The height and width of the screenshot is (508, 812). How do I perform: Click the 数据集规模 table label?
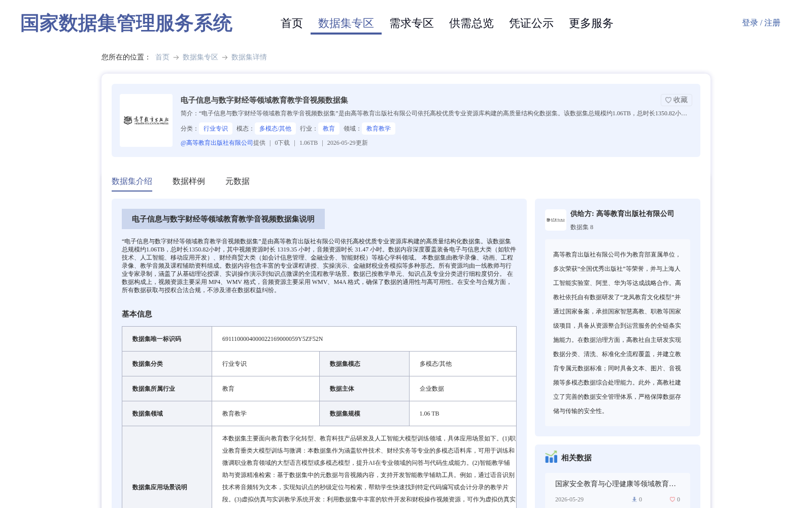(345, 414)
